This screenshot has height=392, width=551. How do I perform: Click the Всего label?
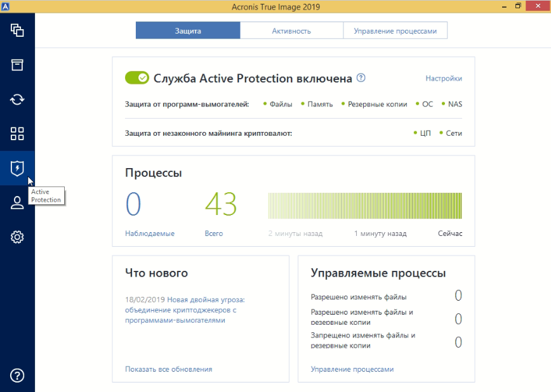click(x=214, y=233)
